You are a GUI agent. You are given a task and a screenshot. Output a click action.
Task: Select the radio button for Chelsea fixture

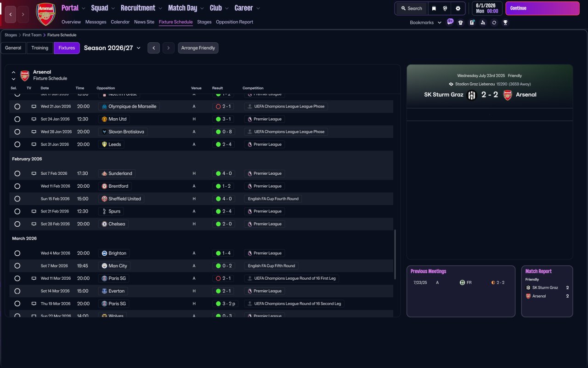point(17,224)
